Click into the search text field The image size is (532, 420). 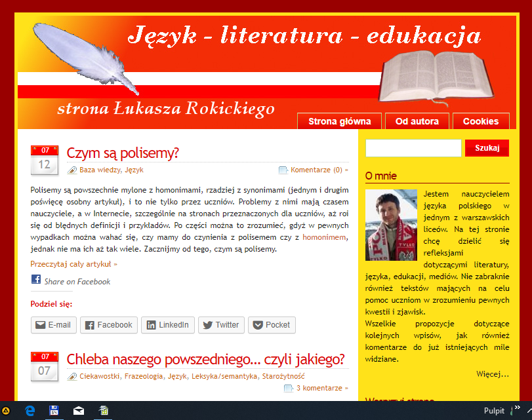point(412,149)
